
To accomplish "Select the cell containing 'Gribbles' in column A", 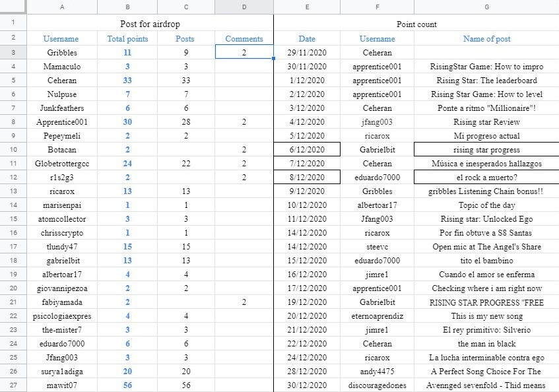I will click(x=62, y=52).
